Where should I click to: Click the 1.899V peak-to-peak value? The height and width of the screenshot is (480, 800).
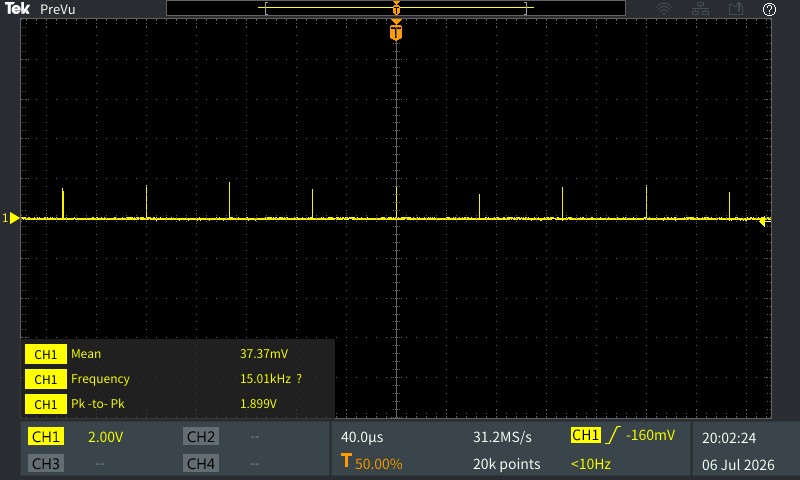pyautogui.click(x=258, y=404)
